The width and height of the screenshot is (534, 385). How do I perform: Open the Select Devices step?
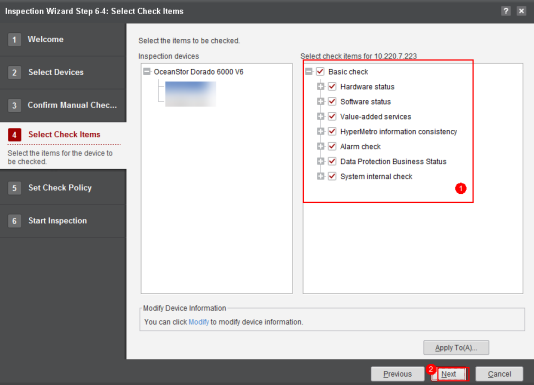click(x=56, y=72)
